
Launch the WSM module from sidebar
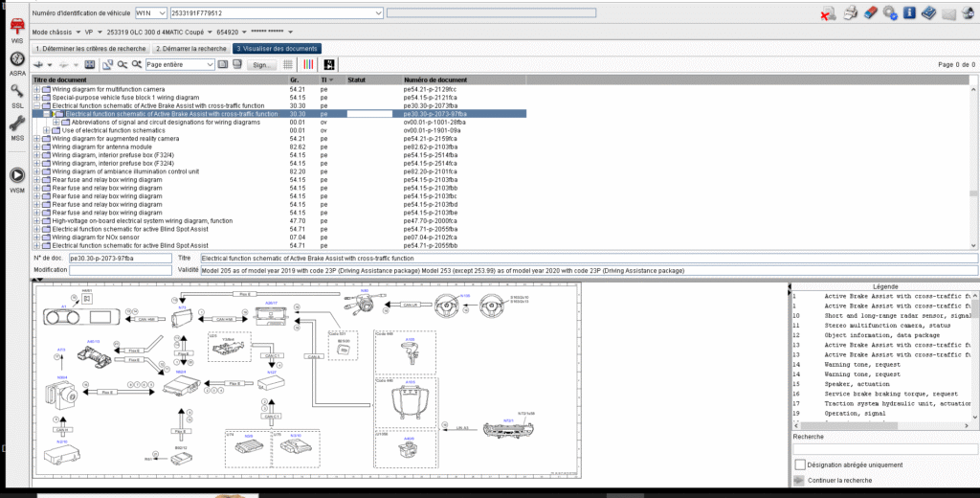tap(16, 176)
